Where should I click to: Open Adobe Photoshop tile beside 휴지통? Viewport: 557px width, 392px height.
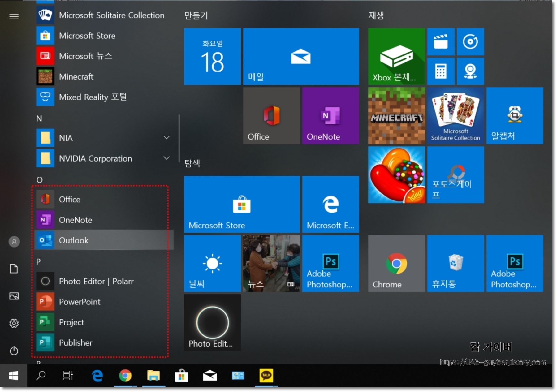[x=515, y=263]
